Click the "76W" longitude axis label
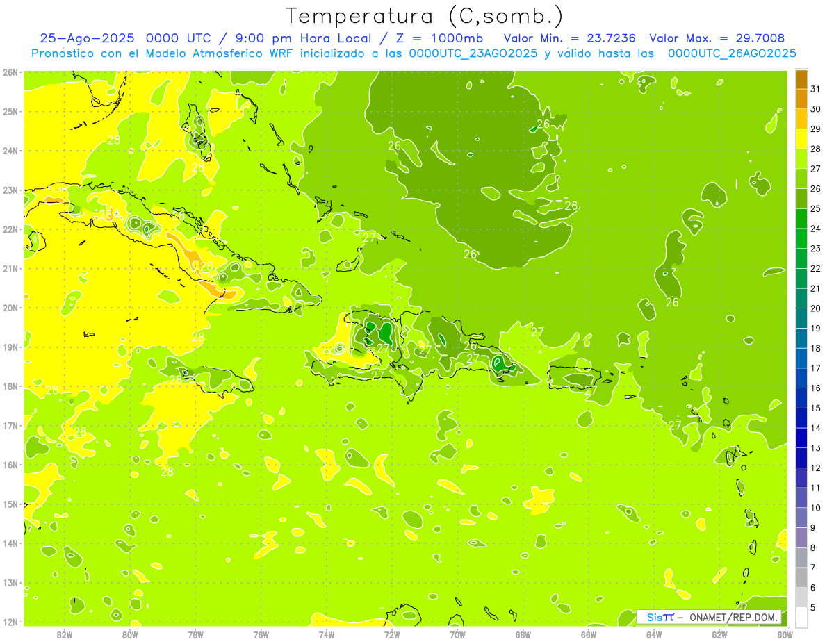834x644 pixels. pyautogui.click(x=261, y=634)
